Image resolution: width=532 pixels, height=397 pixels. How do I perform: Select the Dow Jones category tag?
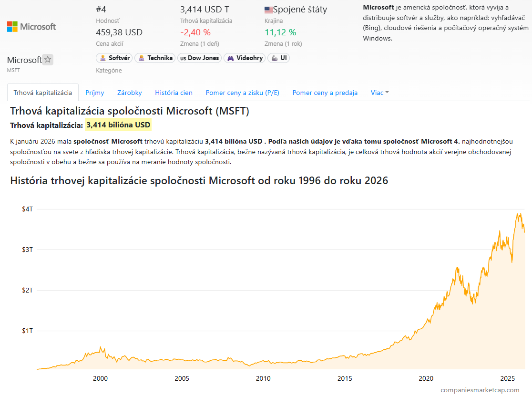pos(199,58)
